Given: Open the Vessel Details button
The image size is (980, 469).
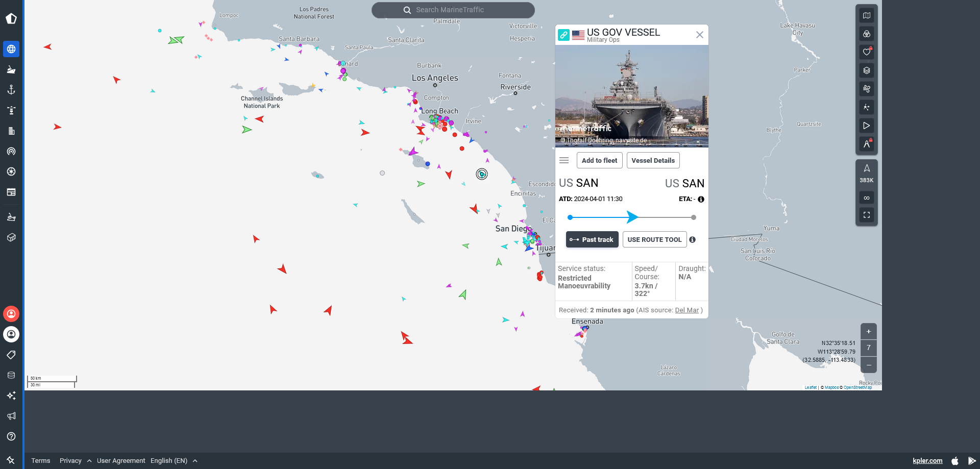Looking at the screenshot, I should [653, 160].
